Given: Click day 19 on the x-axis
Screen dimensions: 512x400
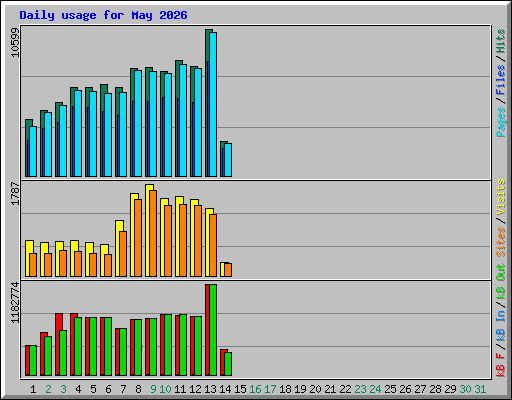Looking at the screenshot, I should point(300,389).
